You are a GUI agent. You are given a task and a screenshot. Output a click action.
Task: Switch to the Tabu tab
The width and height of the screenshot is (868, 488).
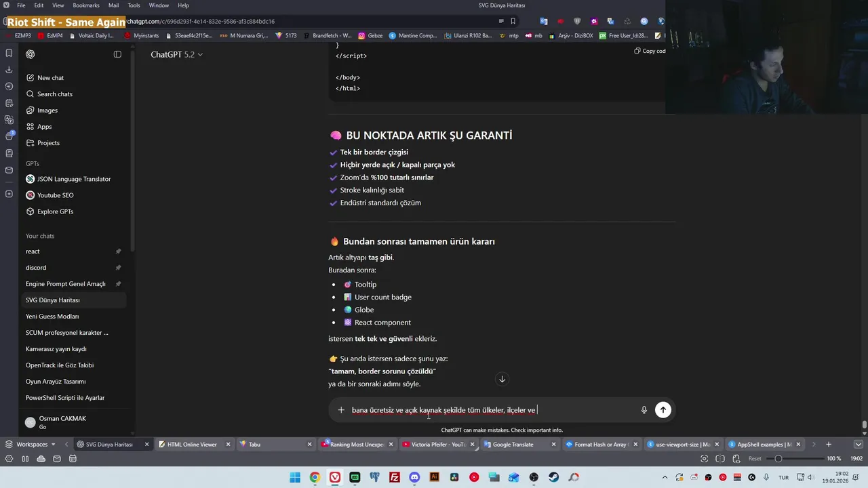click(275, 445)
